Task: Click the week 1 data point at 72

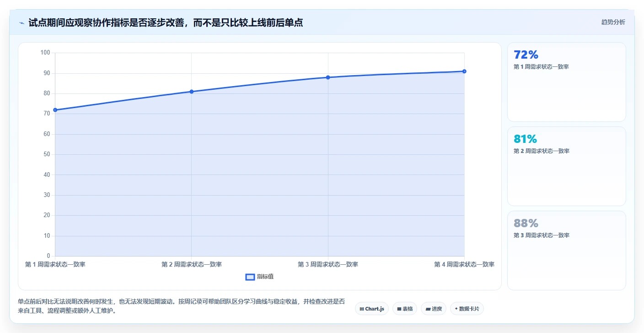Action: pos(55,110)
